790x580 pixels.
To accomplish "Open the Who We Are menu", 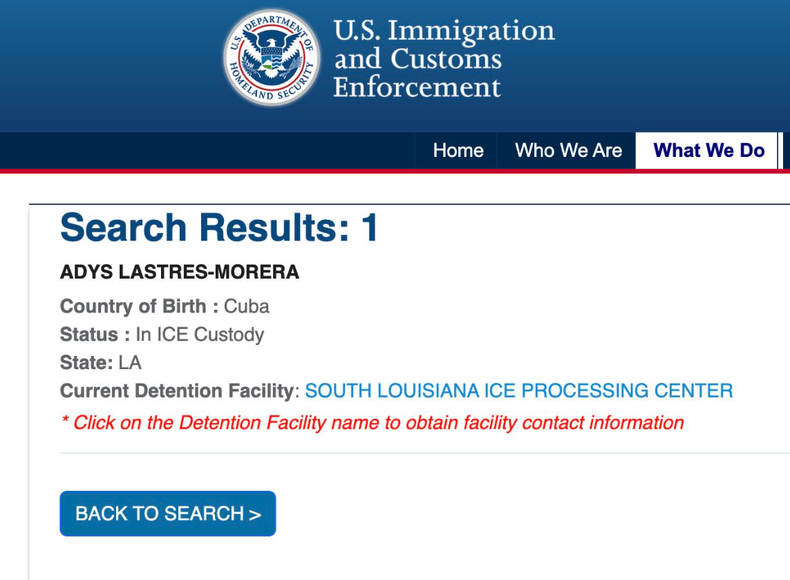I will (x=568, y=150).
